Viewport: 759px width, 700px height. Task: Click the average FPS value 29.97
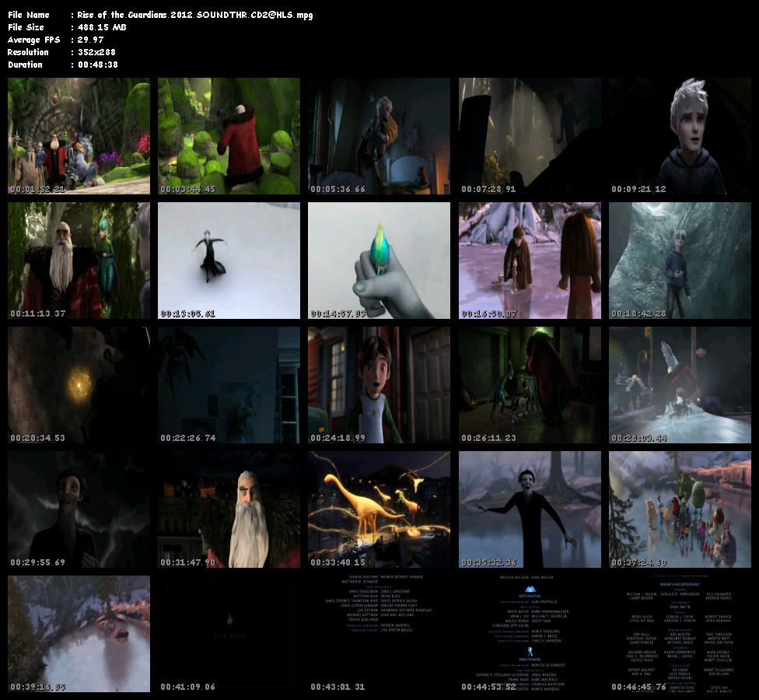[90, 40]
